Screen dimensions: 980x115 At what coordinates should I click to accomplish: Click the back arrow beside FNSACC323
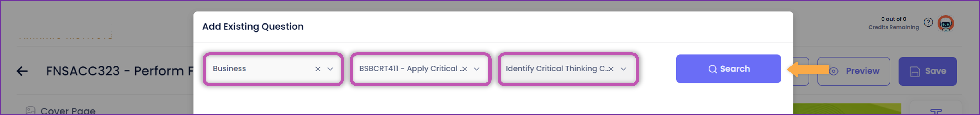(x=22, y=71)
